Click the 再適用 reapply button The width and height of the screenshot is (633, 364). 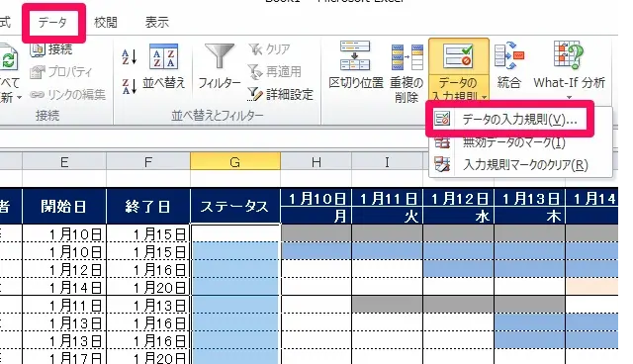coord(275,72)
